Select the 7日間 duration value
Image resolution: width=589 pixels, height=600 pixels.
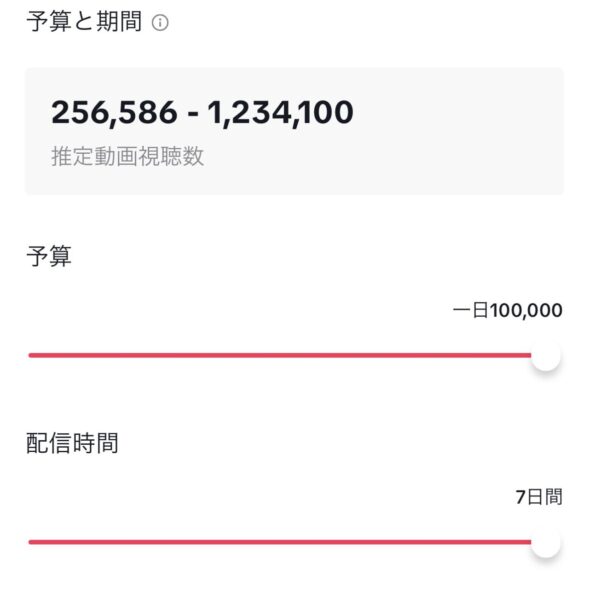539,497
